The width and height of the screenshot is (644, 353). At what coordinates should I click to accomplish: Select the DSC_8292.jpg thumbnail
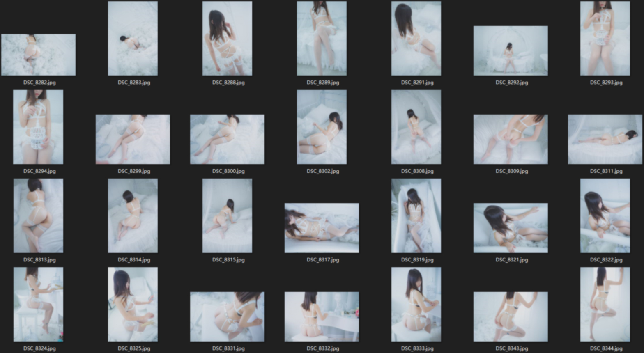511,50
